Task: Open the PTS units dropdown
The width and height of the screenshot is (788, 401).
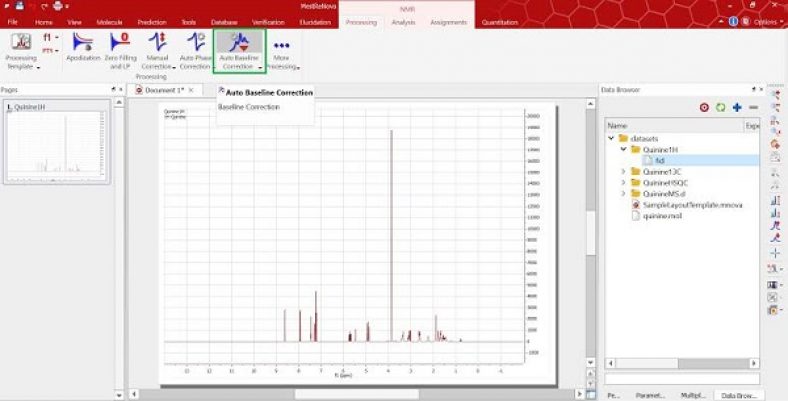Action: [51, 51]
